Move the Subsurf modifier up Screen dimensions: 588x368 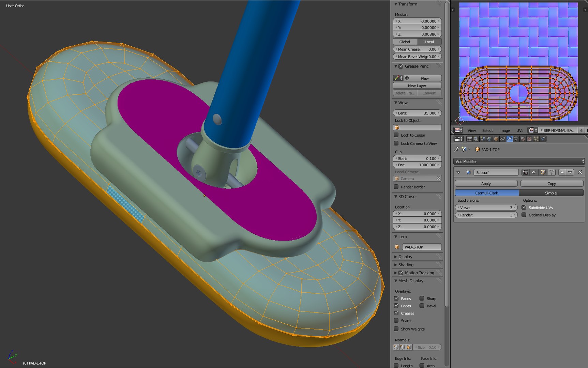(562, 172)
